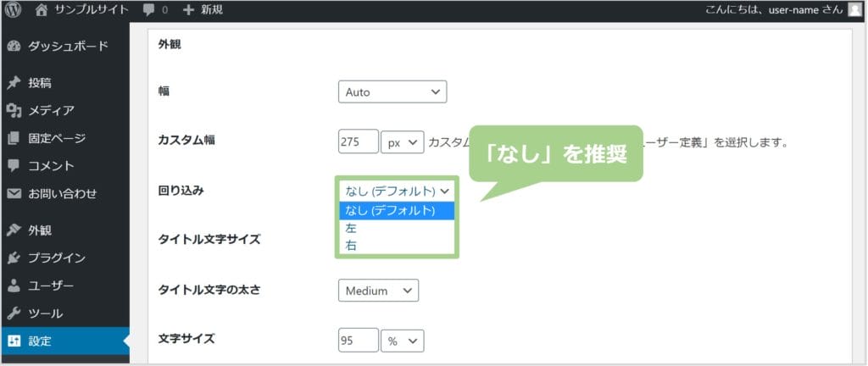Open the user avatar icon
This screenshot has height=366, width=868.
(x=854, y=10)
